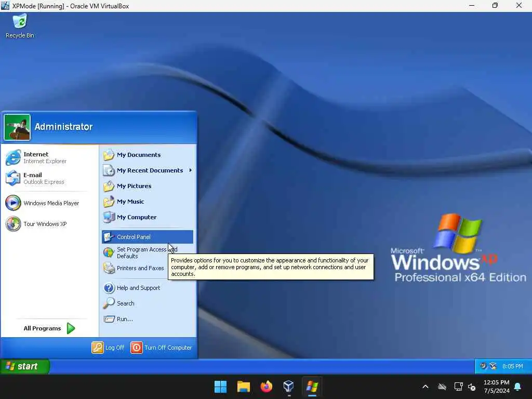This screenshot has height=399, width=532.
Task: Open Windows 11 Start menu
Action: tap(220, 387)
